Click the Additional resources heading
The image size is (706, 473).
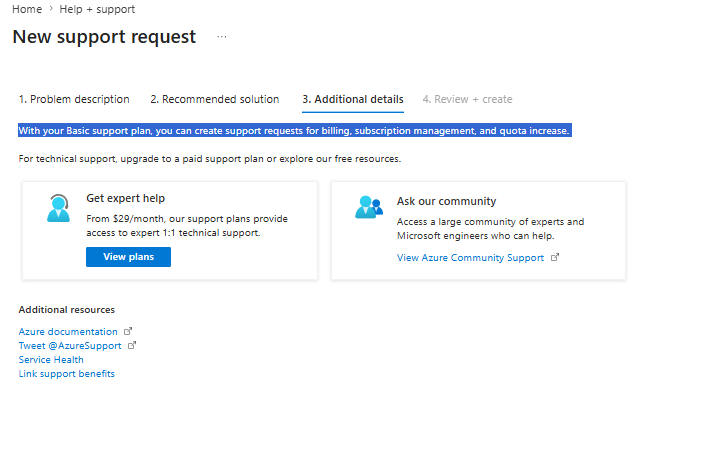[x=67, y=310]
